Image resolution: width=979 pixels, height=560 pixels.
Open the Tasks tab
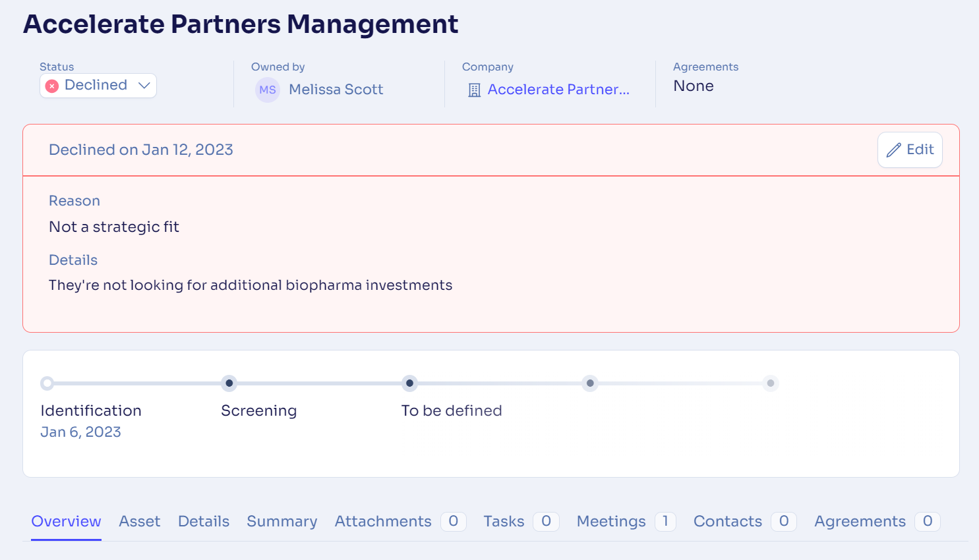pyautogui.click(x=521, y=521)
